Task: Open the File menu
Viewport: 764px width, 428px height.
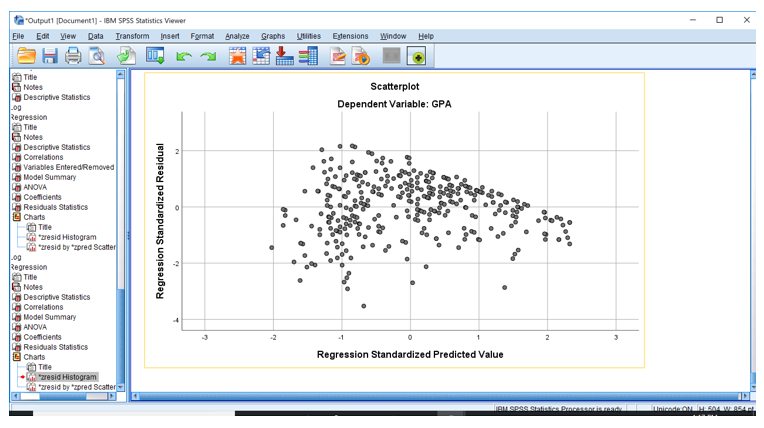Action: point(18,36)
